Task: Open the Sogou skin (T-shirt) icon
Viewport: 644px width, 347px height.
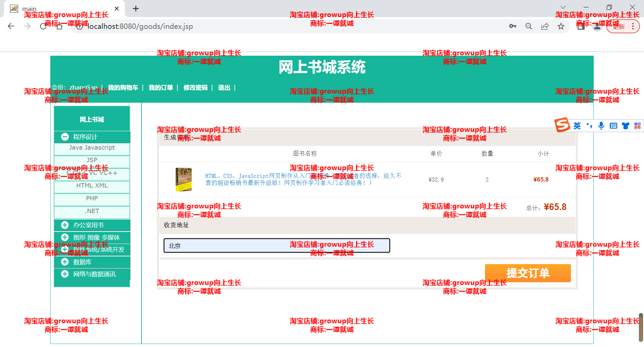Action: (625, 126)
